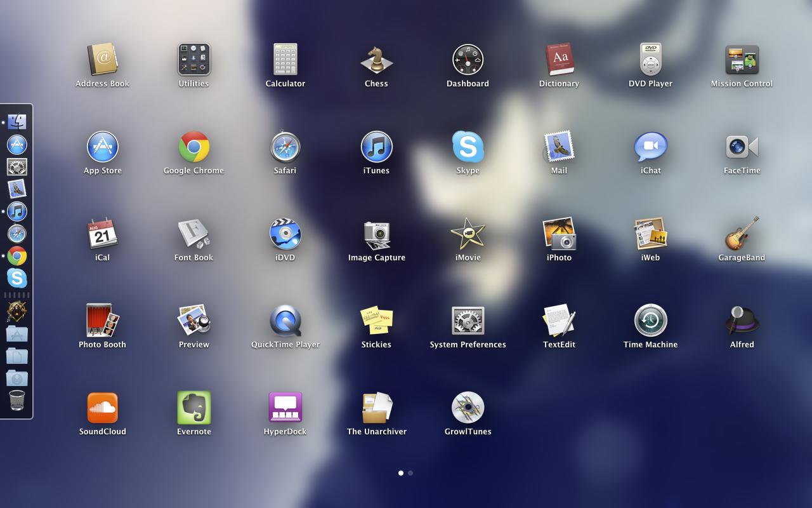Open System Preferences gear in the dock
Screen dimensions: 812x508
pyautogui.click(x=17, y=167)
